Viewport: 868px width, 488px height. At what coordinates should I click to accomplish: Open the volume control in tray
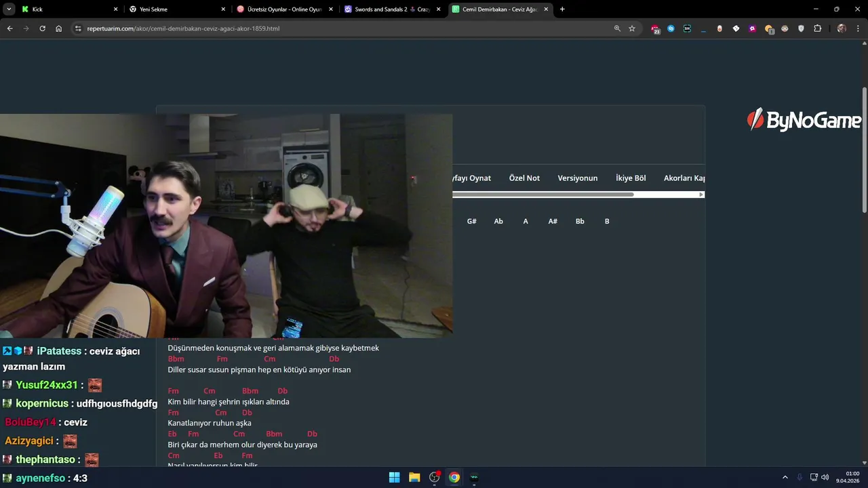[825, 477]
